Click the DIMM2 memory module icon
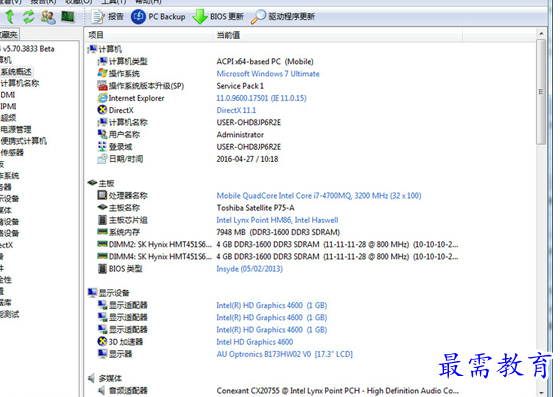This screenshot has height=397, width=560. point(102,244)
